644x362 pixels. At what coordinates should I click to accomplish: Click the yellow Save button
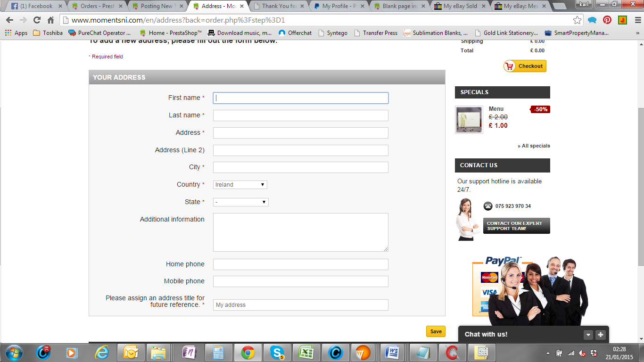(436, 331)
